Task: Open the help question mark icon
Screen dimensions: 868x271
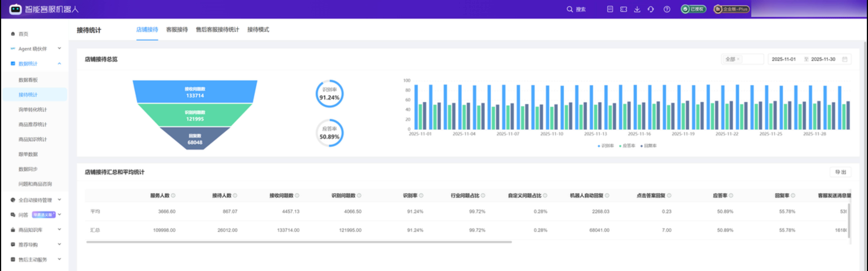Action: point(667,9)
